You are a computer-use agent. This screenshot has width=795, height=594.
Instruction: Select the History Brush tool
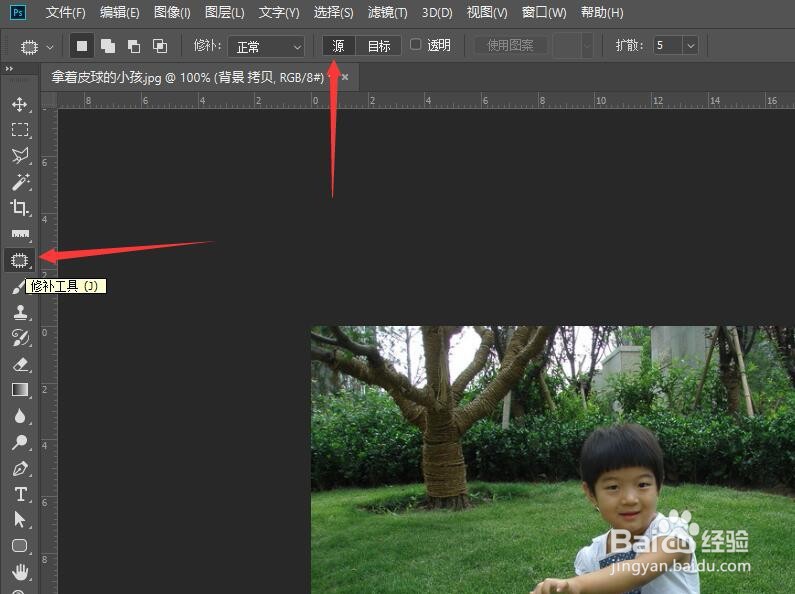(20, 338)
